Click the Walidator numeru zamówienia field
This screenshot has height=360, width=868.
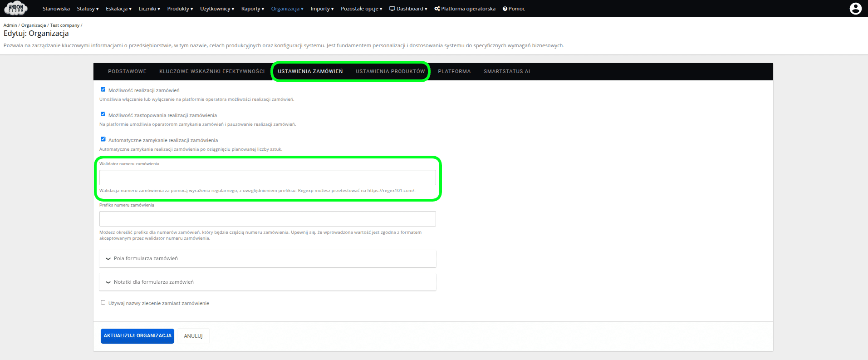(267, 178)
